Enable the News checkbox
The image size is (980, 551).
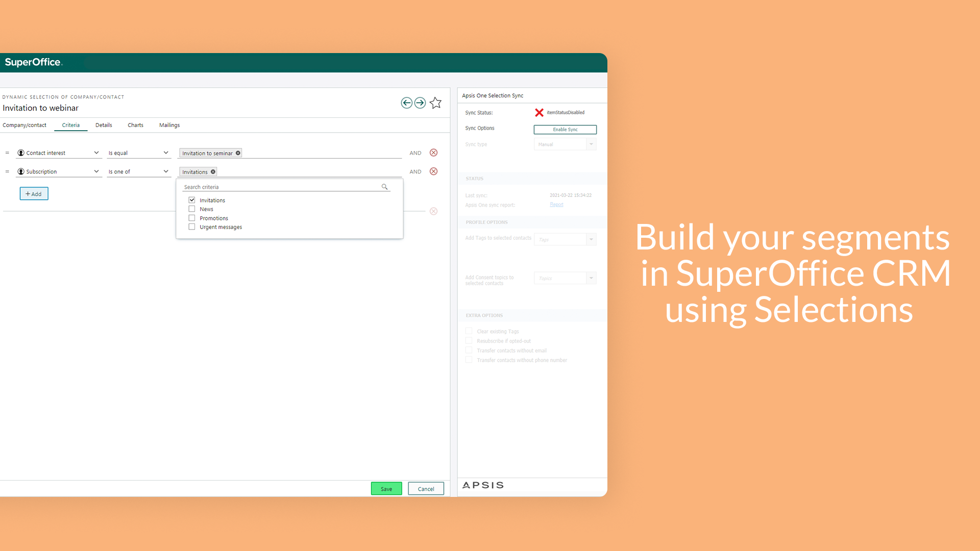[x=192, y=209]
